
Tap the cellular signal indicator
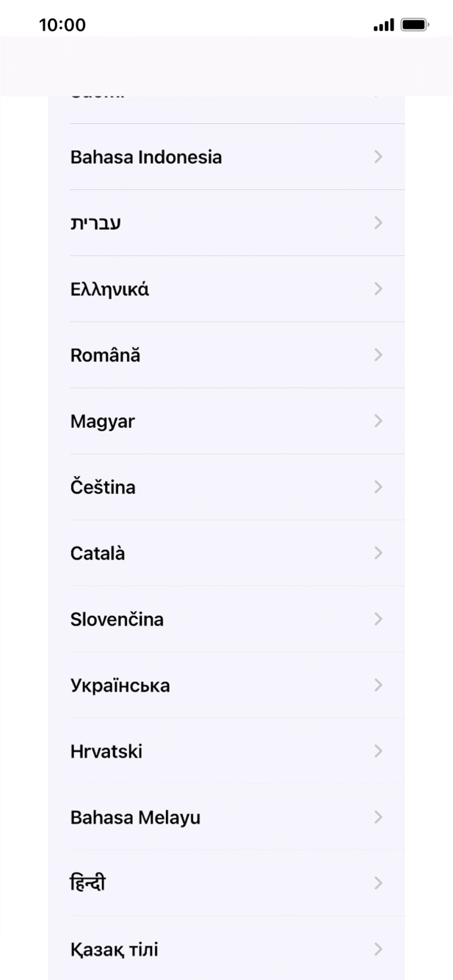383,24
